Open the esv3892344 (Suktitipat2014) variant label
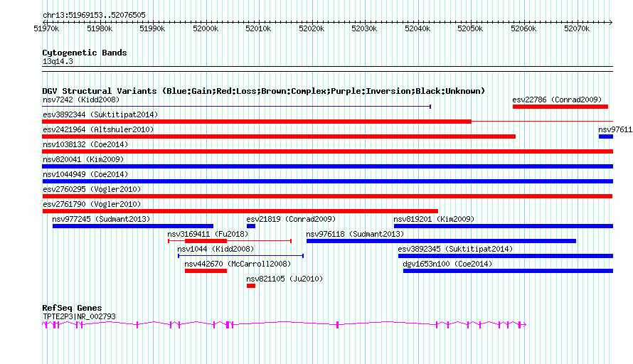 [x=100, y=114]
